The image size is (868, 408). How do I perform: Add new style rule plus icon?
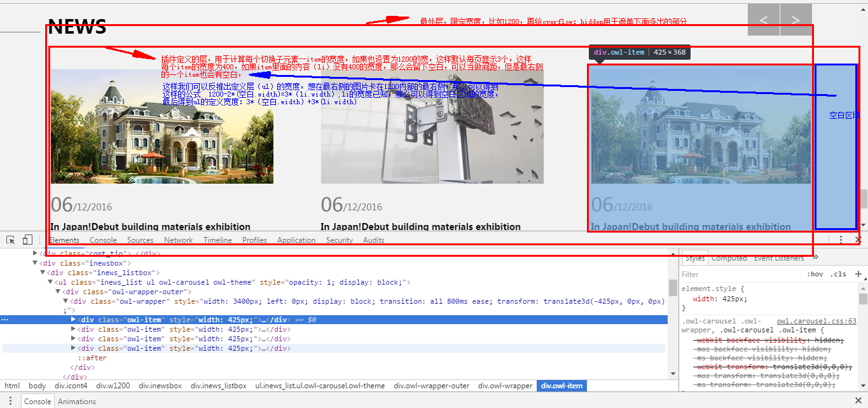tap(858, 274)
